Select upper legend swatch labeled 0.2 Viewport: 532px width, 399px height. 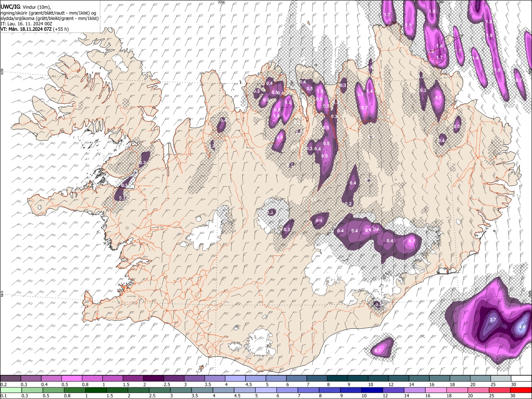point(10,379)
